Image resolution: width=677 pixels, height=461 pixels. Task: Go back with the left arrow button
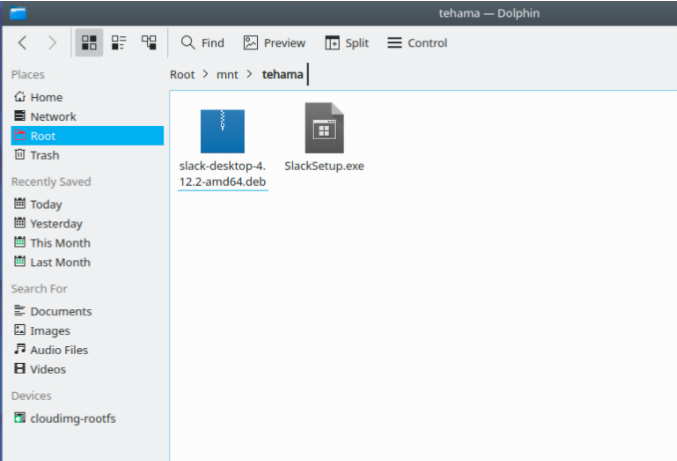(23, 43)
